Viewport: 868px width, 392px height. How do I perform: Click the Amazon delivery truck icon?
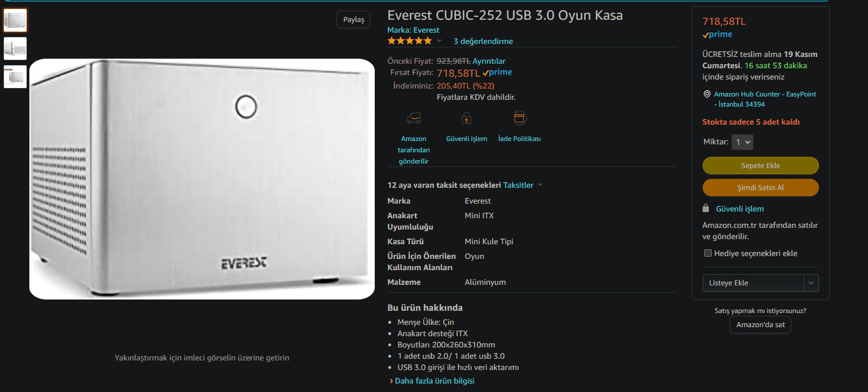(x=414, y=118)
